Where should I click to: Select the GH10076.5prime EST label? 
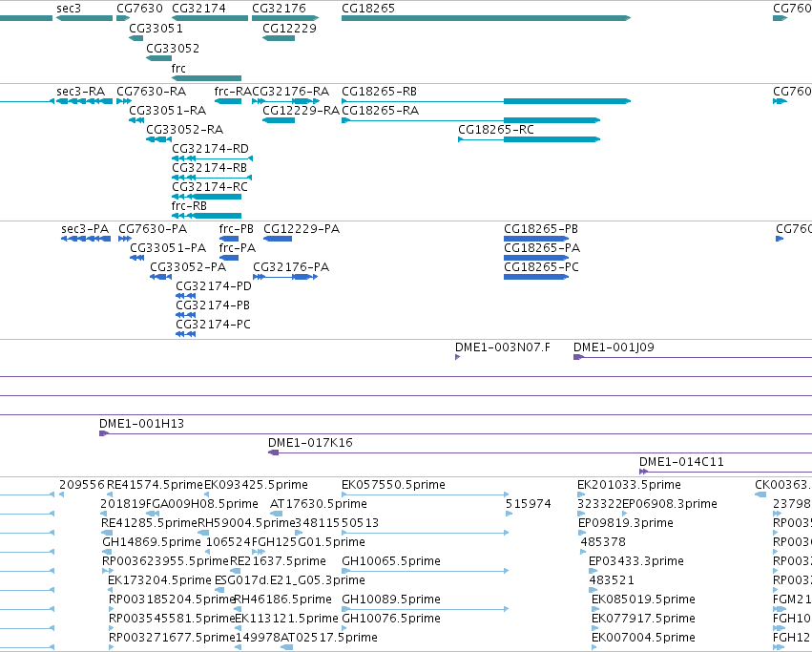(x=391, y=619)
